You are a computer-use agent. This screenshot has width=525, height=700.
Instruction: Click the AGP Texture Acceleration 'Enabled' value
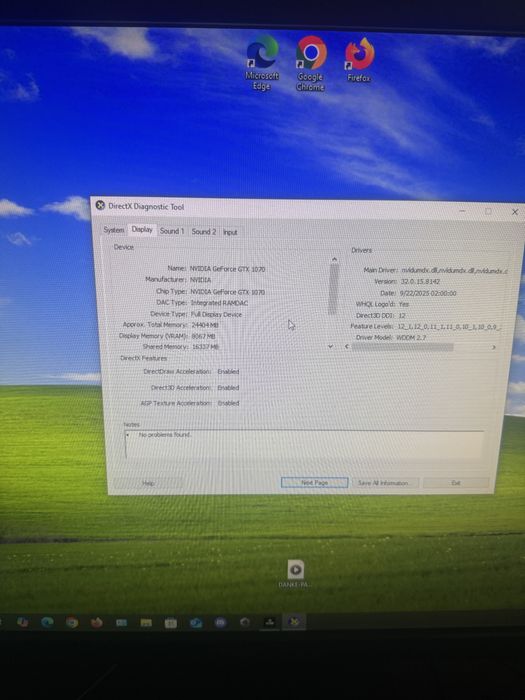228,403
